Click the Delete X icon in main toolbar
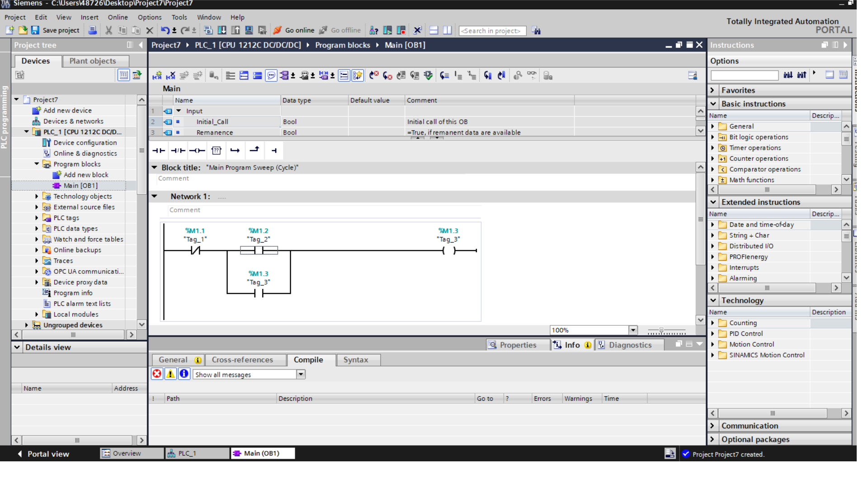This screenshot has width=868, height=488. 150,30
